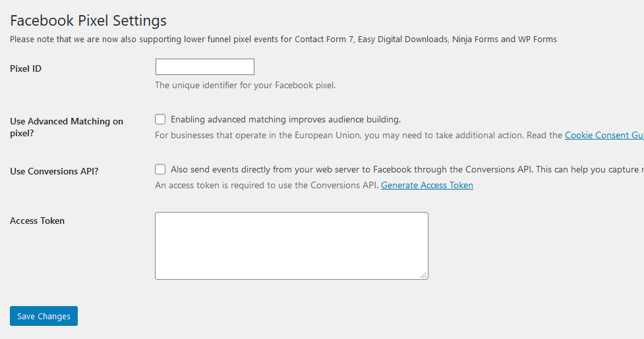Click the 'Facebook Pixel Settings' heading
This screenshot has height=339, width=644.
coord(88,20)
